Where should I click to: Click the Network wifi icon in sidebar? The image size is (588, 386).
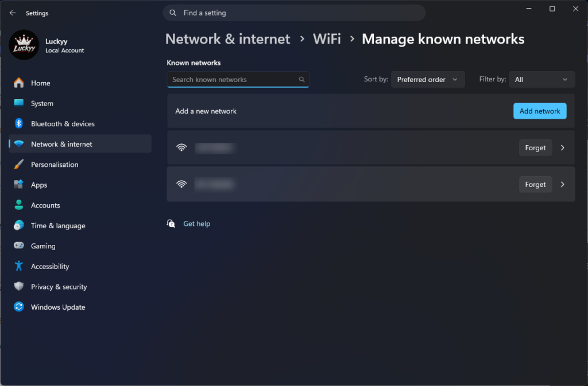(19, 144)
